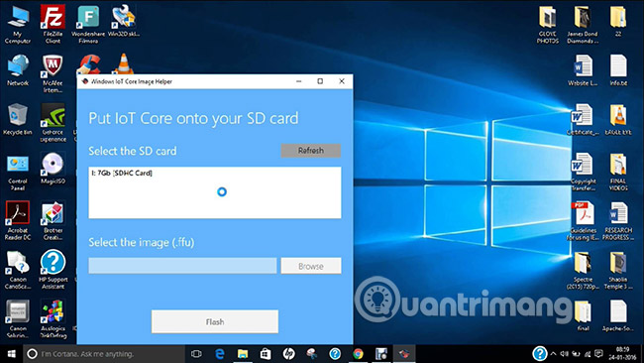Open Shaolin Temple 3 folder
The height and width of the screenshot is (363, 644).
pyautogui.click(x=618, y=271)
